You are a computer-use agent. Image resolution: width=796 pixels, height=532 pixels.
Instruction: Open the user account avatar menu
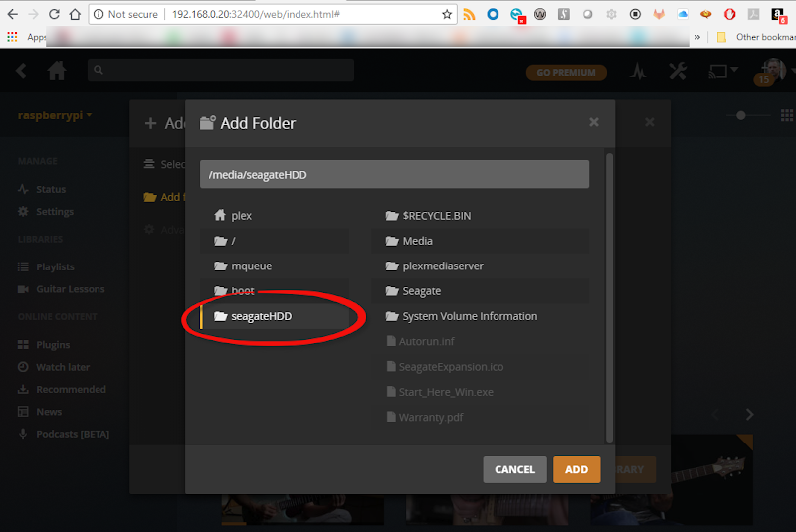773,70
